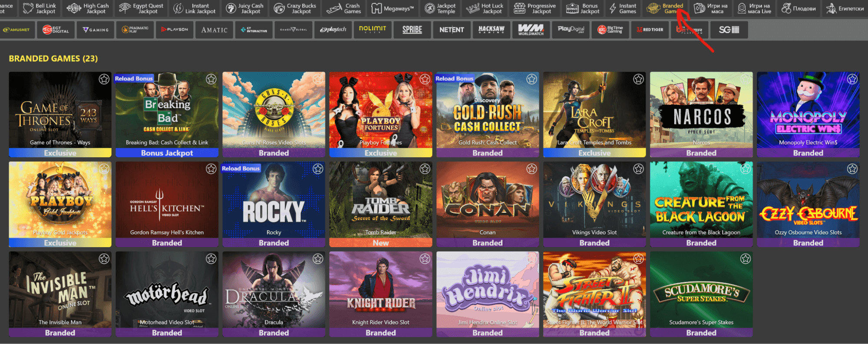
Task: Select the Плодови category tab
Action: (799, 8)
